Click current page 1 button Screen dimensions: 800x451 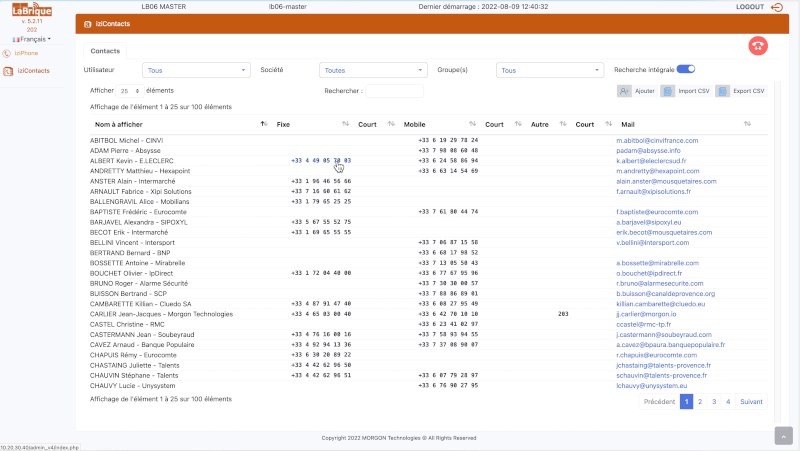click(686, 402)
